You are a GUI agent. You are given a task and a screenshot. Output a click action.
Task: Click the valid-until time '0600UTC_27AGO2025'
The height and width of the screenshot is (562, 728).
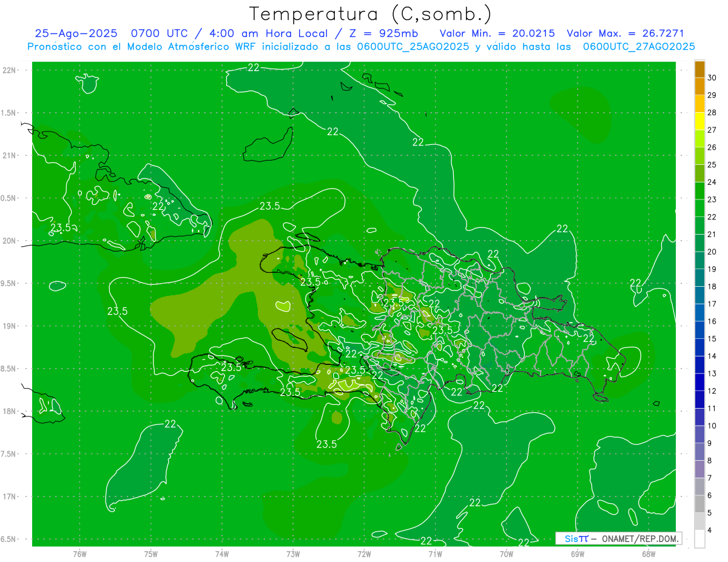pyautogui.click(x=639, y=47)
